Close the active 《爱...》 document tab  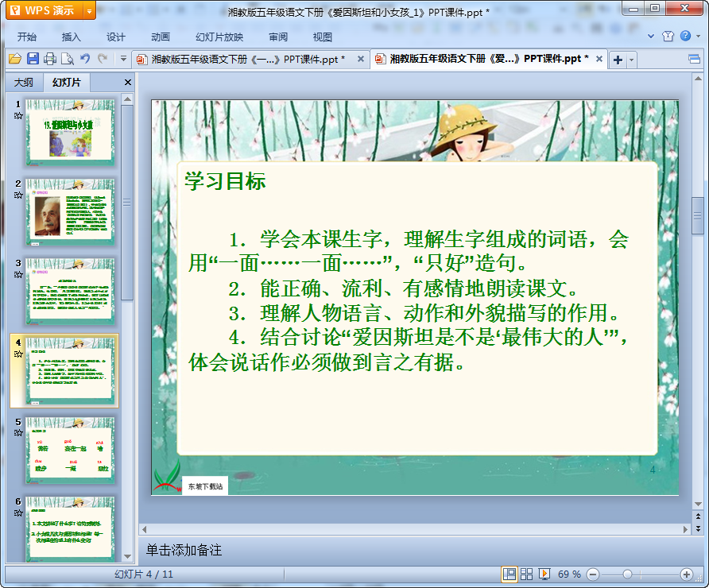coord(599,59)
